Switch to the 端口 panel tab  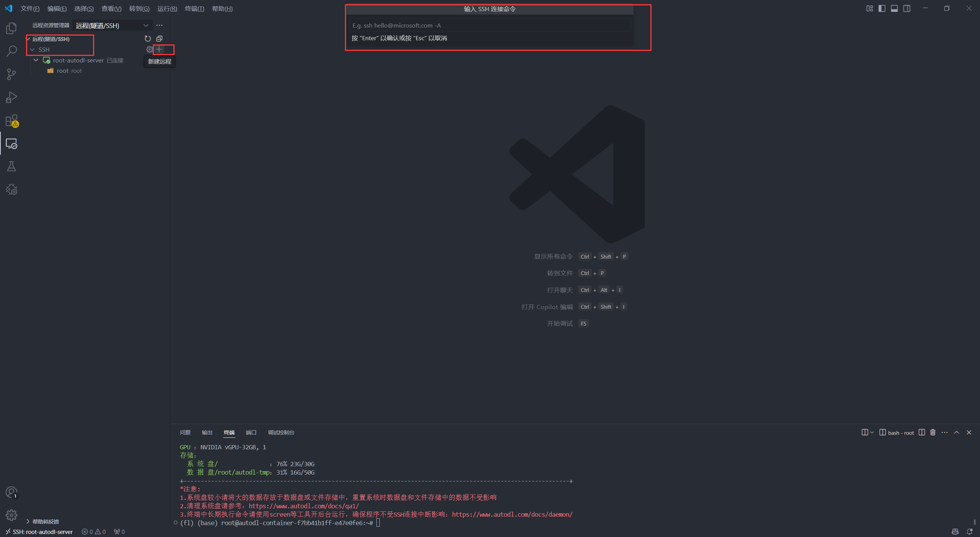(251, 432)
